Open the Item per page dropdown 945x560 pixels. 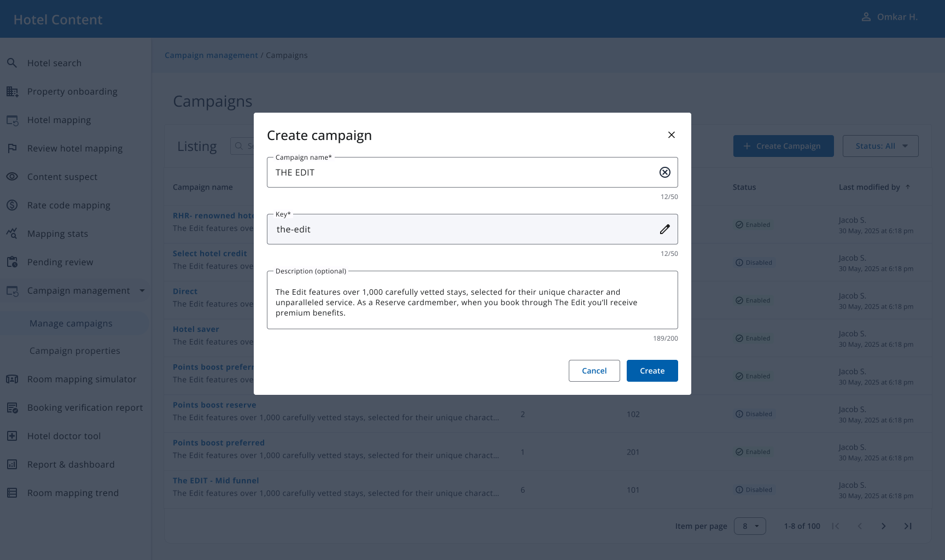[x=750, y=526]
